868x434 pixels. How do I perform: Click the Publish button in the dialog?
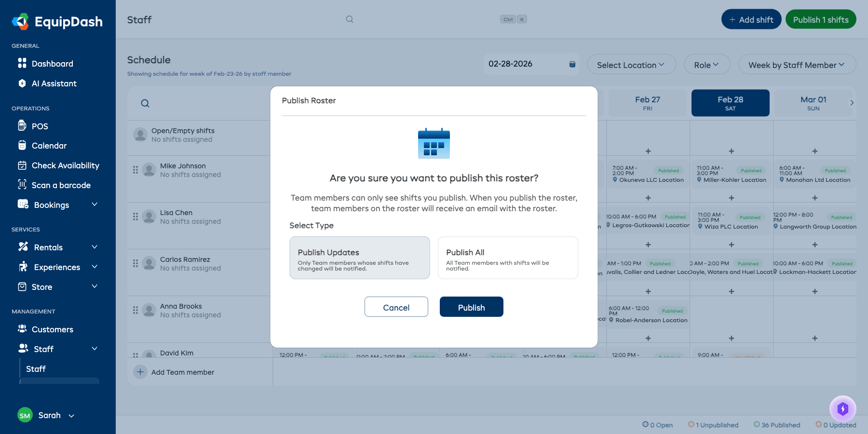pos(471,307)
